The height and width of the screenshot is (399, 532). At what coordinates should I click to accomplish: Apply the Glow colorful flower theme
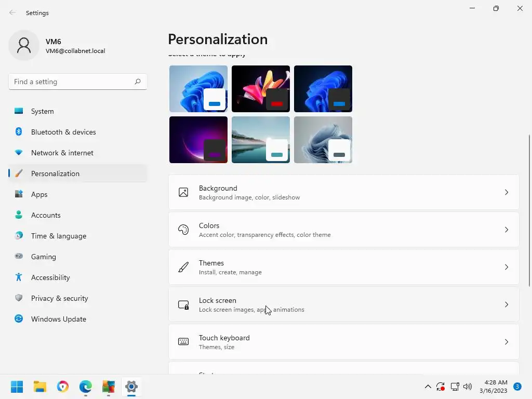point(261,88)
